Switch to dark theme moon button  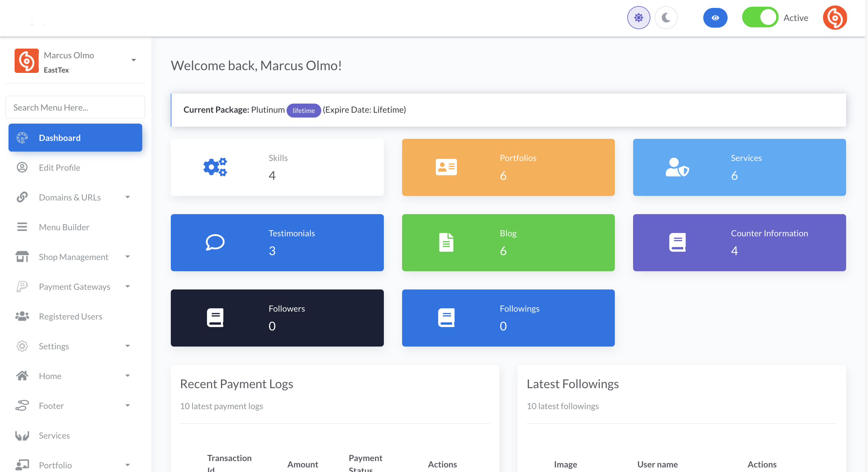pos(666,18)
